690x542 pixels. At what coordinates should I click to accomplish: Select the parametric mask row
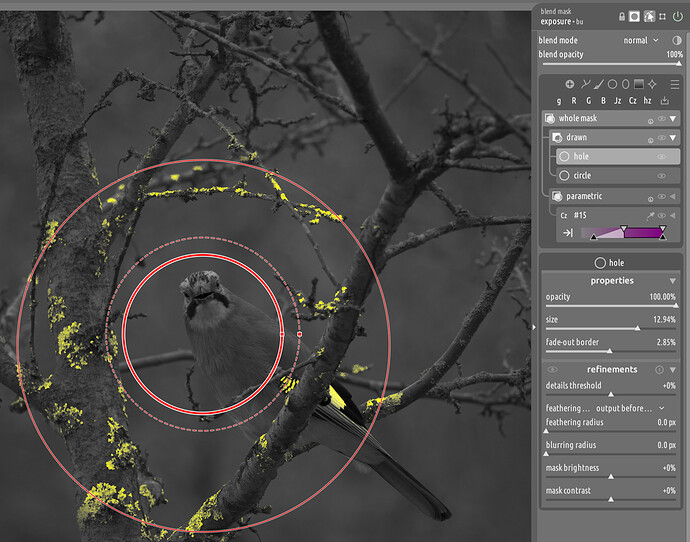pyautogui.click(x=614, y=196)
